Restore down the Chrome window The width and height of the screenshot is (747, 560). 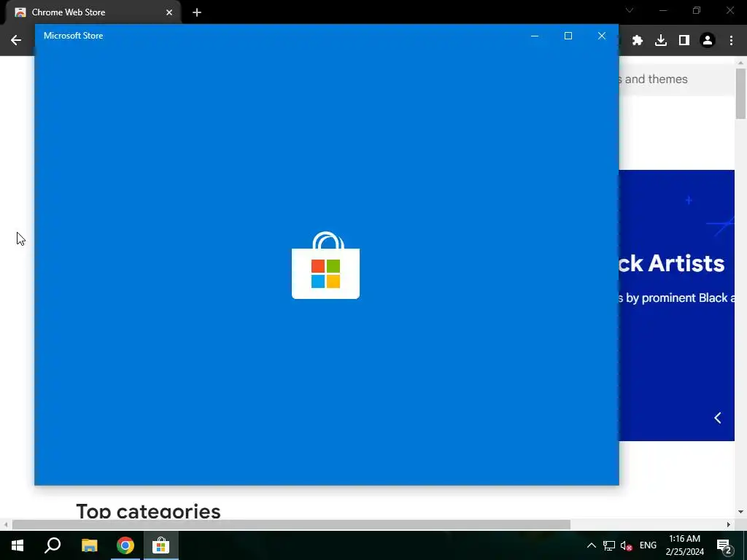(x=697, y=10)
